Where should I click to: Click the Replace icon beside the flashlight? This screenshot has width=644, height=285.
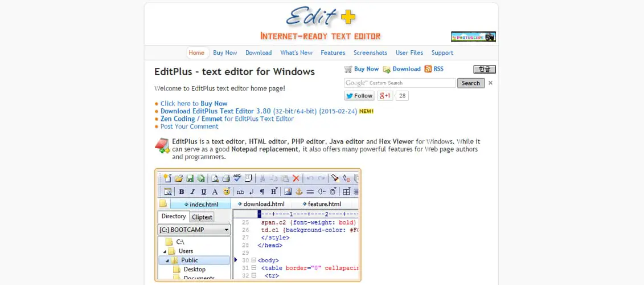pyautogui.click(x=347, y=178)
